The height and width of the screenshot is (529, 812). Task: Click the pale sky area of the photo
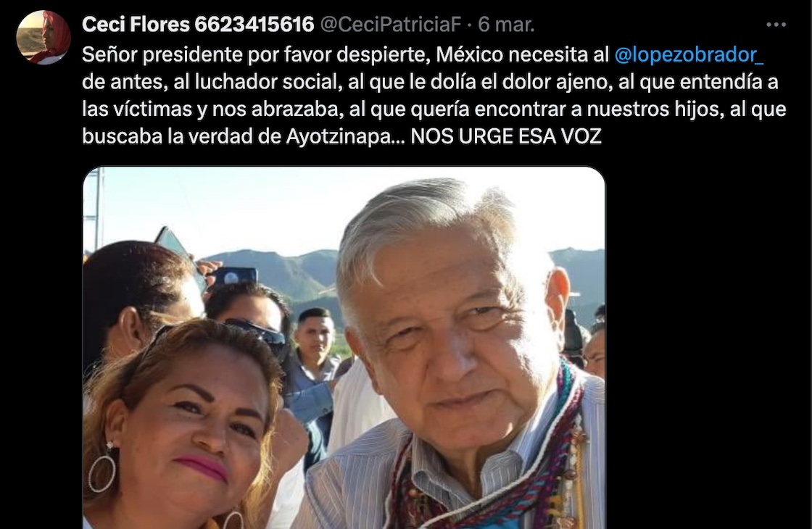233,207
